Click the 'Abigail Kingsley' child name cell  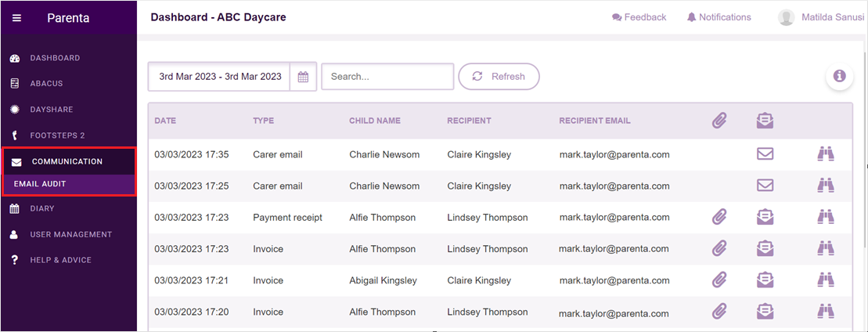[x=383, y=281]
